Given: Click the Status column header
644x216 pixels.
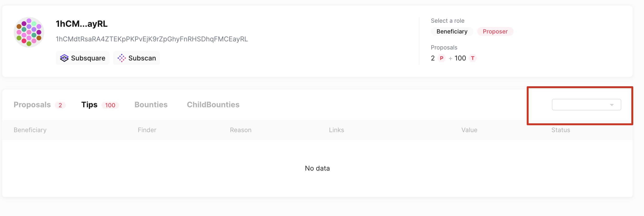Looking at the screenshot, I should click(x=561, y=130).
